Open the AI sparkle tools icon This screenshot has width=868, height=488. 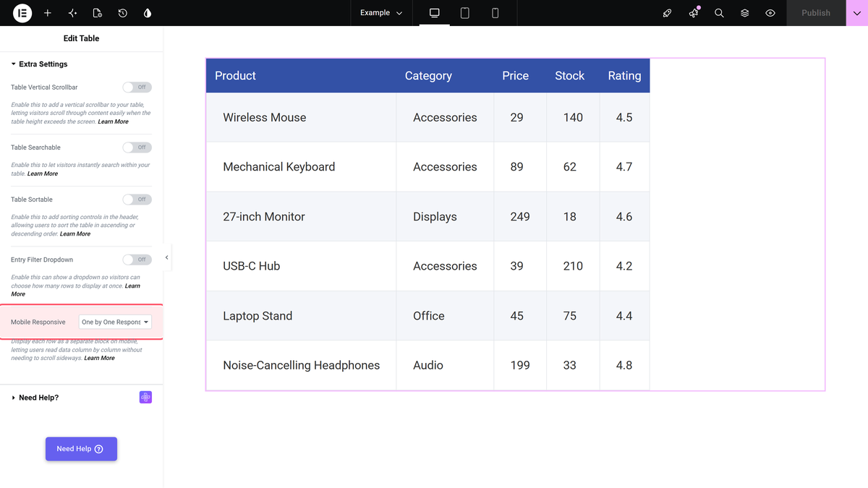72,13
